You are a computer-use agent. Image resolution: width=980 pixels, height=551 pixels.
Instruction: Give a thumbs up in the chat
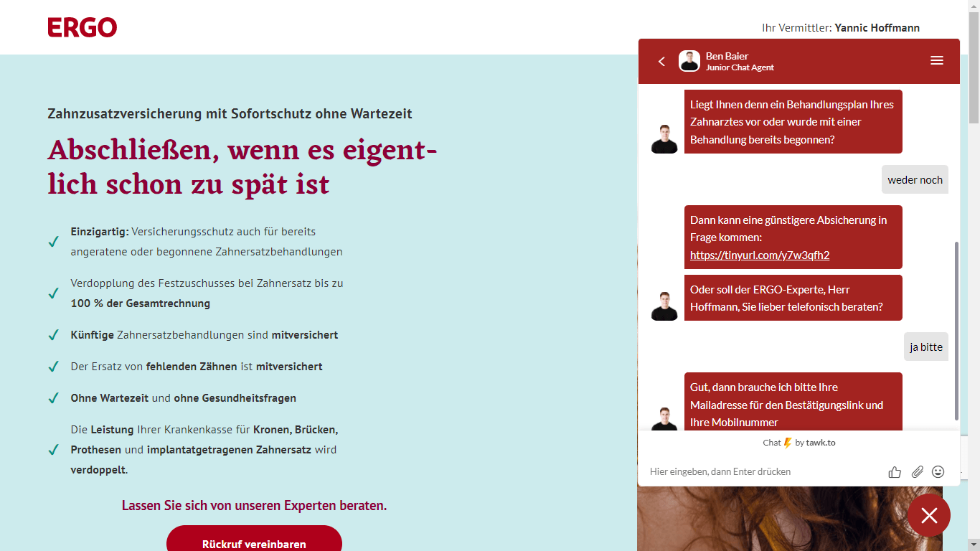click(x=894, y=471)
